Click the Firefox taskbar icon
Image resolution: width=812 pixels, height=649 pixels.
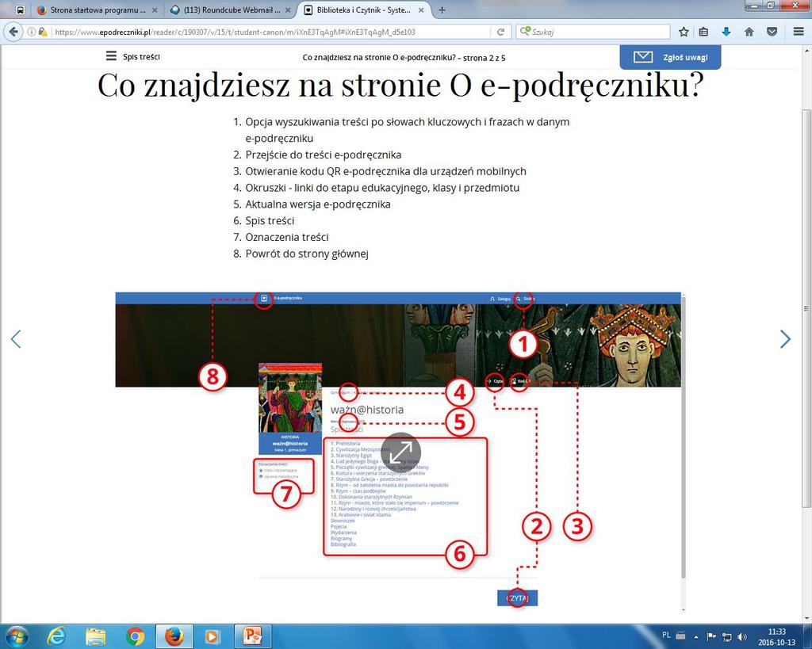174,636
